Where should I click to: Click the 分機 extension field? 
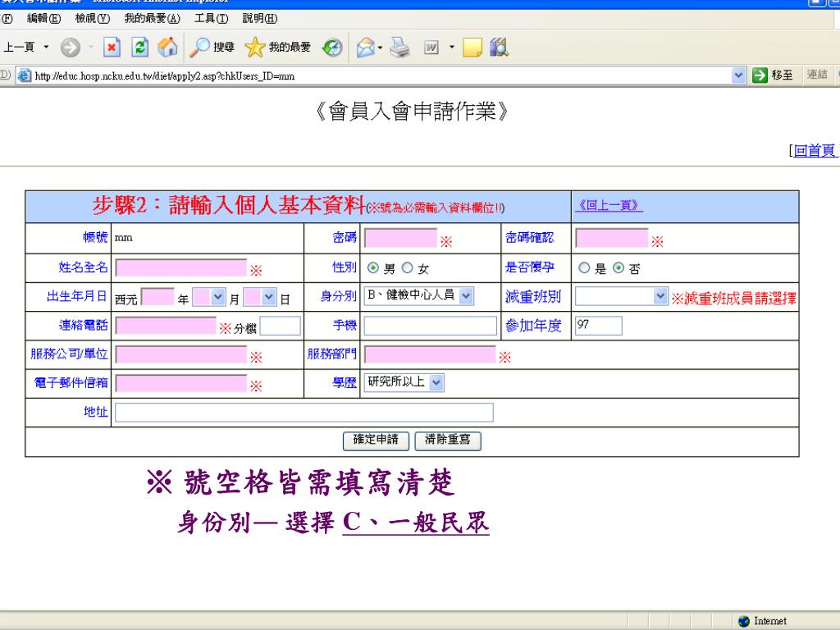pos(281,326)
